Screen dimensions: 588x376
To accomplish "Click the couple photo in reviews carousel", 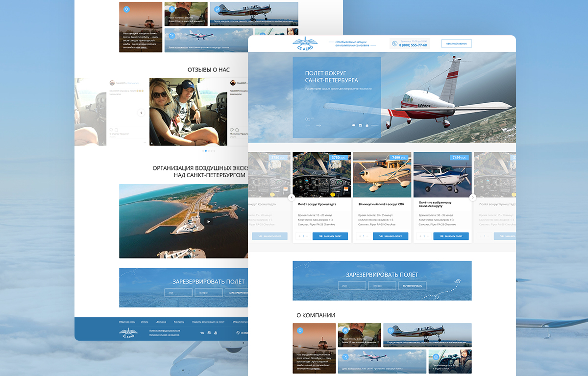I will (188, 112).
